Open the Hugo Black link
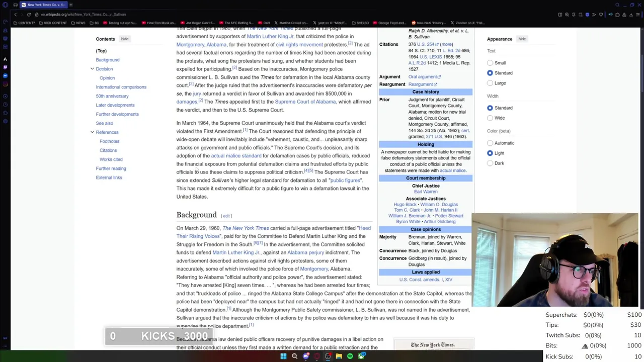Image resolution: width=644 pixels, height=362 pixels. point(405,205)
